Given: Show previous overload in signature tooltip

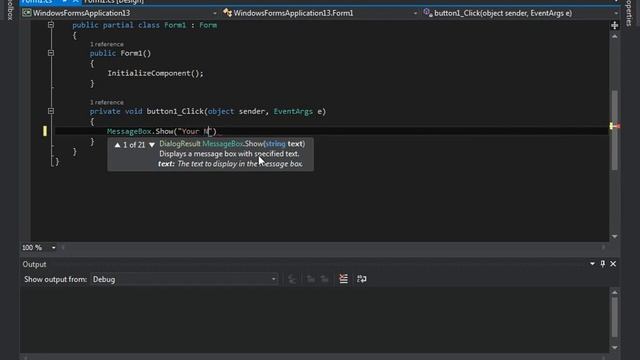Looking at the screenshot, I should (118, 145).
